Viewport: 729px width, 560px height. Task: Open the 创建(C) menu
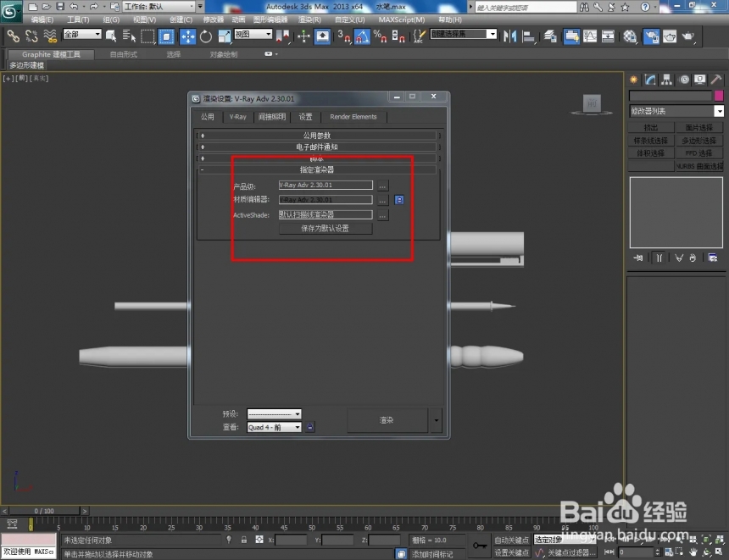click(181, 19)
